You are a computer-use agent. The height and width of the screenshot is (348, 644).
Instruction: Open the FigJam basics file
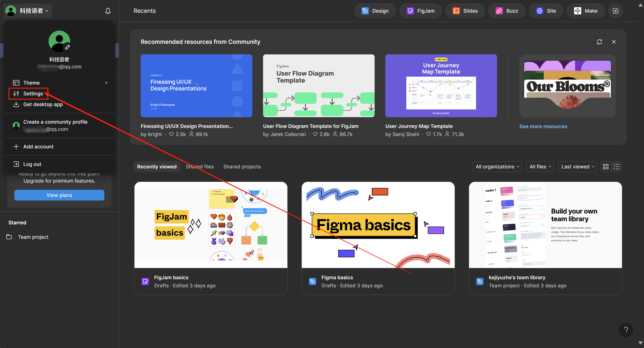(211, 238)
